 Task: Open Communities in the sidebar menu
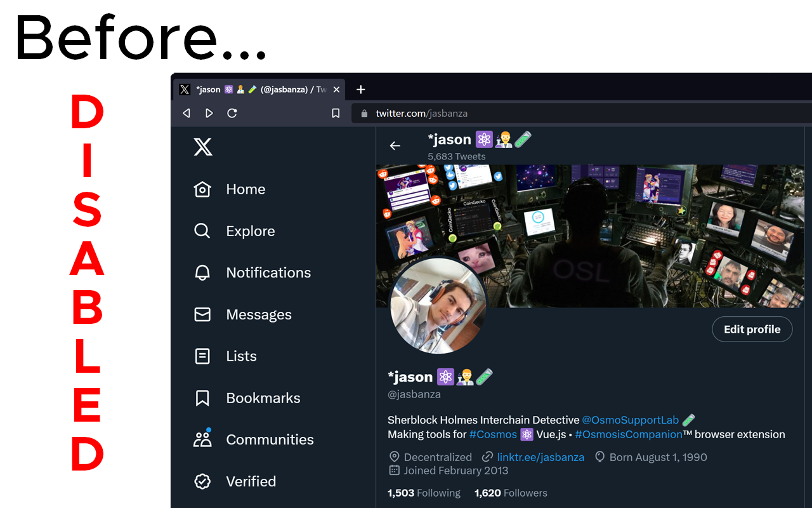(x=270, y=439)
